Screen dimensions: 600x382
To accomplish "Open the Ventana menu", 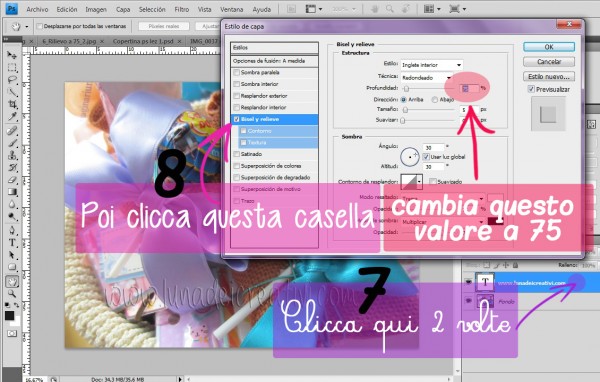I will tap(232, 9).
